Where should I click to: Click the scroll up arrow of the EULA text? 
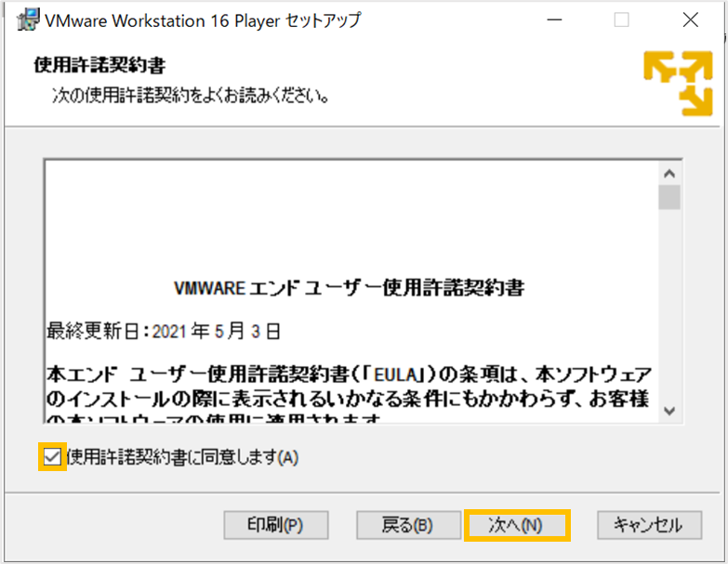669,174
